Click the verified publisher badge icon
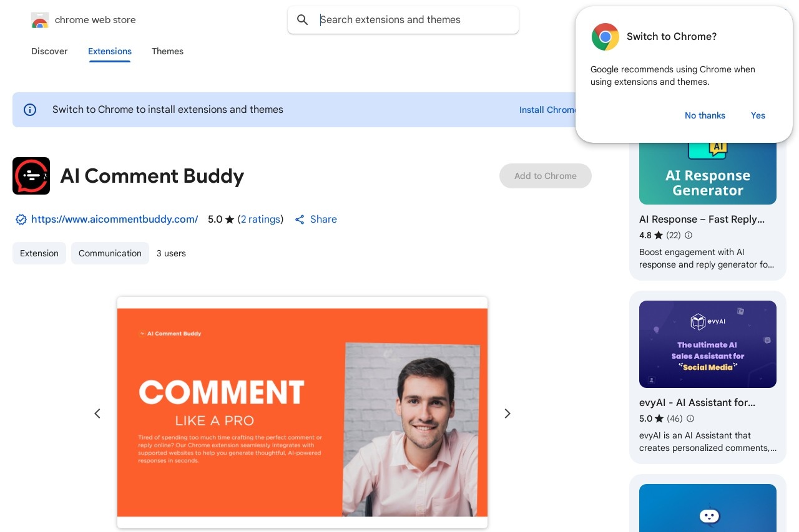The width and height of the screenshot is (799, 532). tap(21, 220)
